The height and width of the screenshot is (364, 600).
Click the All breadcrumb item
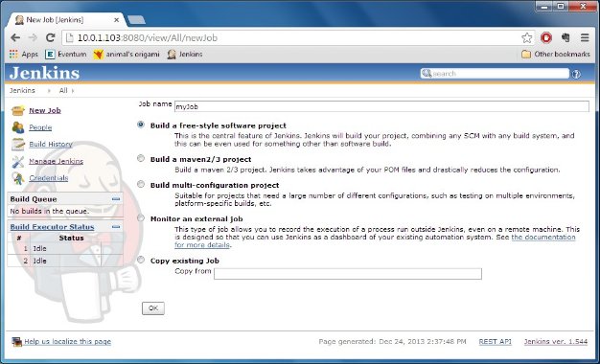(x=63, y=91)
